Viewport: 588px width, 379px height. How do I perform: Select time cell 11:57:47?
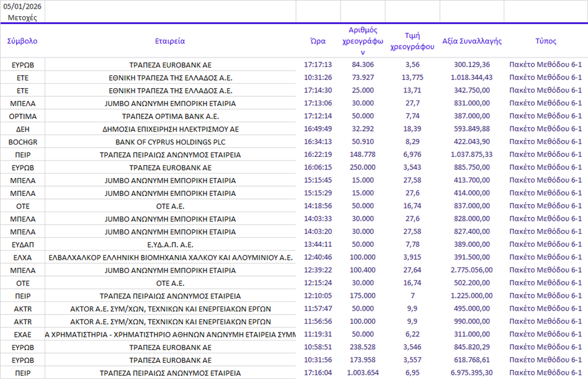pyautogui.click(x=318, y=308)
